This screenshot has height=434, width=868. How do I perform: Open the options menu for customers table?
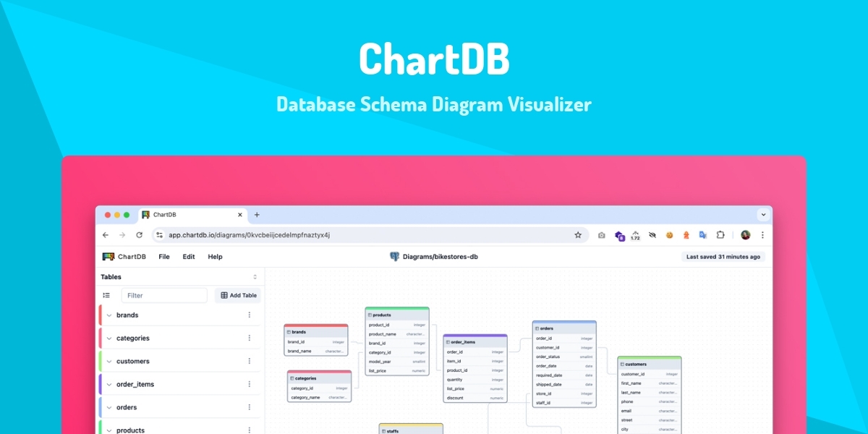tap(250, 361)
